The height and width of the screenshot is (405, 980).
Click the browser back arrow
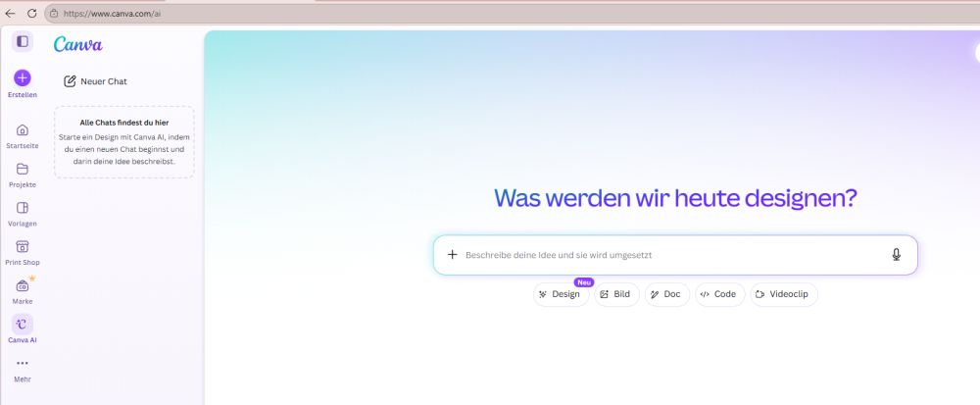[11, 13]
